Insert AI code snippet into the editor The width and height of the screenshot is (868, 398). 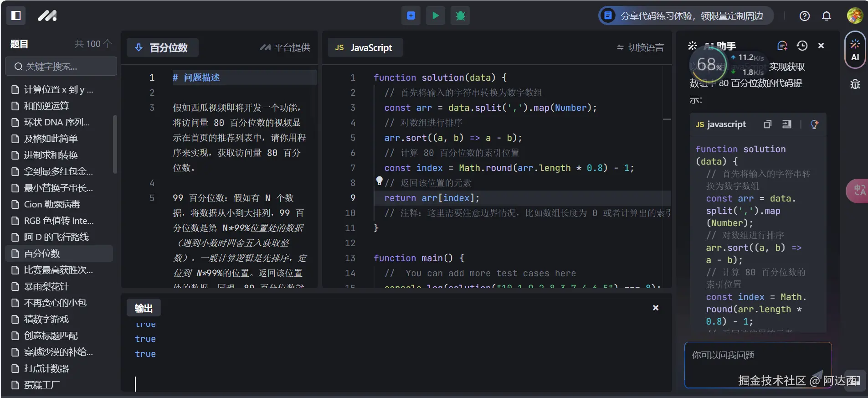pos(787,124)
